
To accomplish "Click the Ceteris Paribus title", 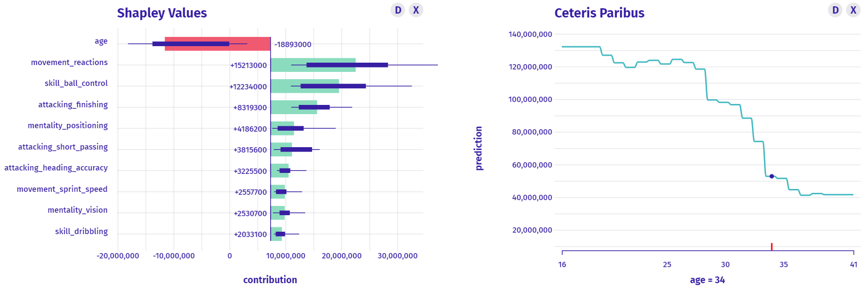I will (599, 13).
